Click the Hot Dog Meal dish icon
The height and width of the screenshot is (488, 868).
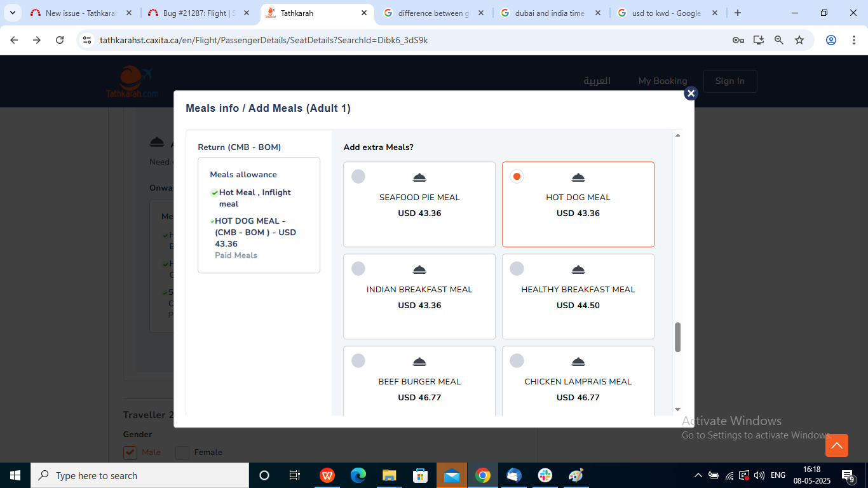click(x=578, y=177)
